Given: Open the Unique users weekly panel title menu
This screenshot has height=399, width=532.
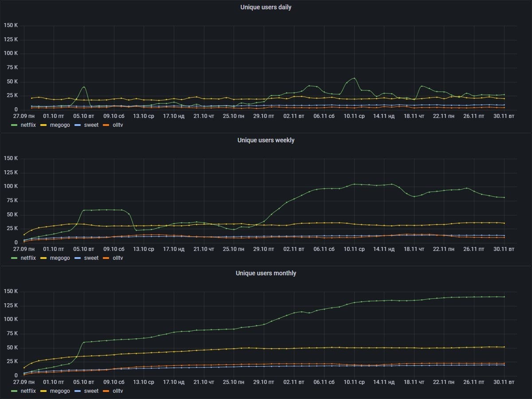Looking at the screenshot, I should click(x=266, y=140).
